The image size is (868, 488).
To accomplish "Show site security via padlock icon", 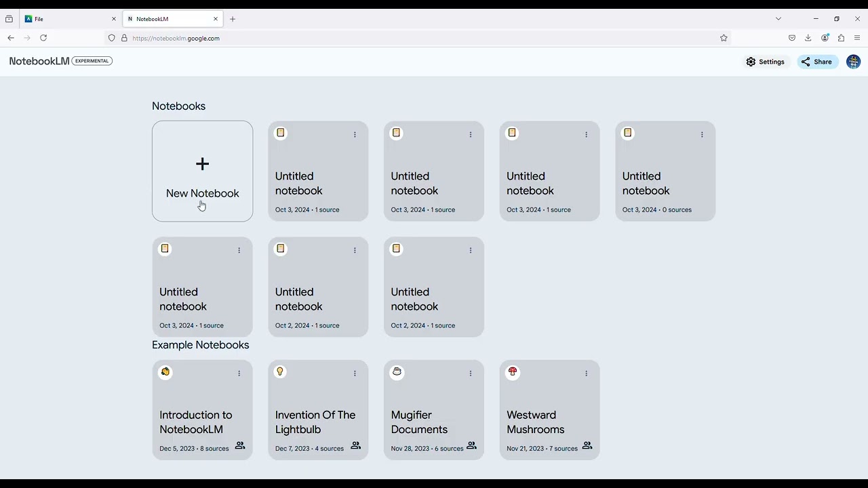I will click(124, 38).
